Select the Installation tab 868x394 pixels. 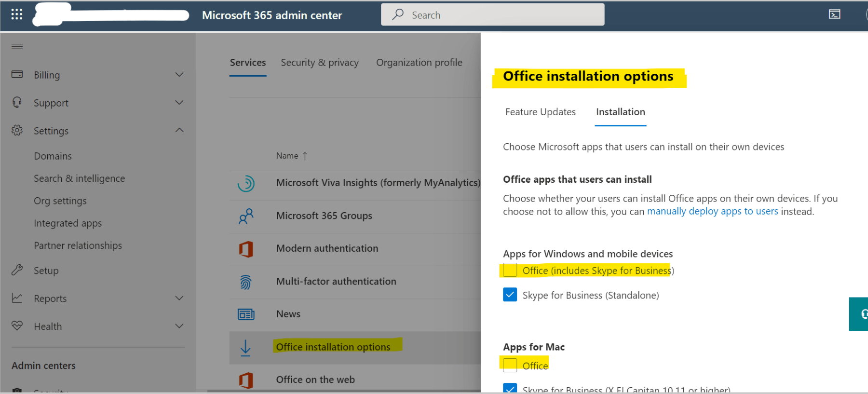click(620, 112)
